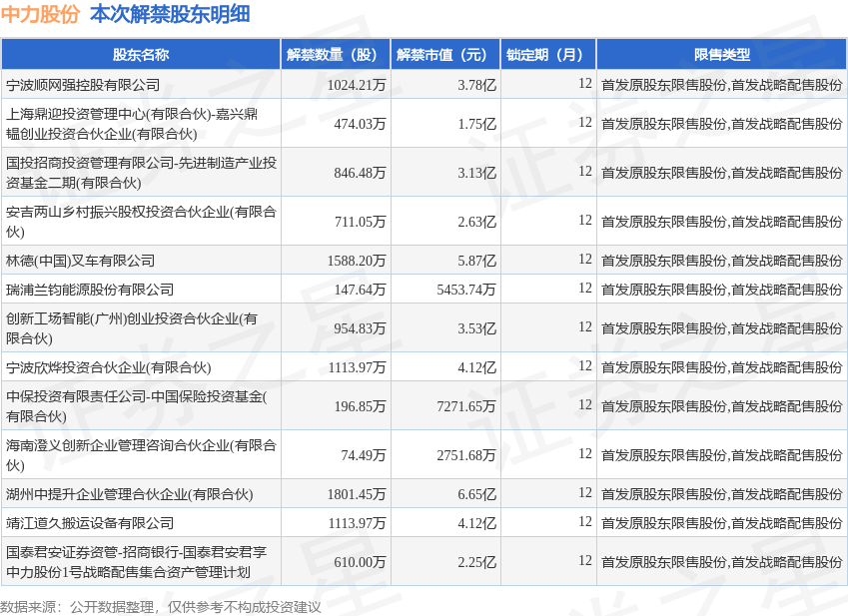Select the 股东名称 column header
This screenshot has height=616, width=848.
pyautogui.click(x=141, y=55)
